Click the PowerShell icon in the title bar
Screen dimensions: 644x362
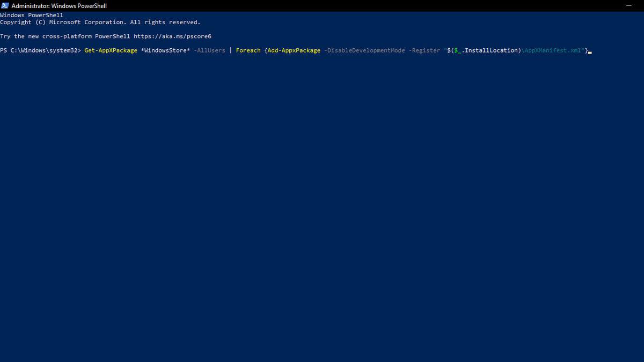pos(5,5)
